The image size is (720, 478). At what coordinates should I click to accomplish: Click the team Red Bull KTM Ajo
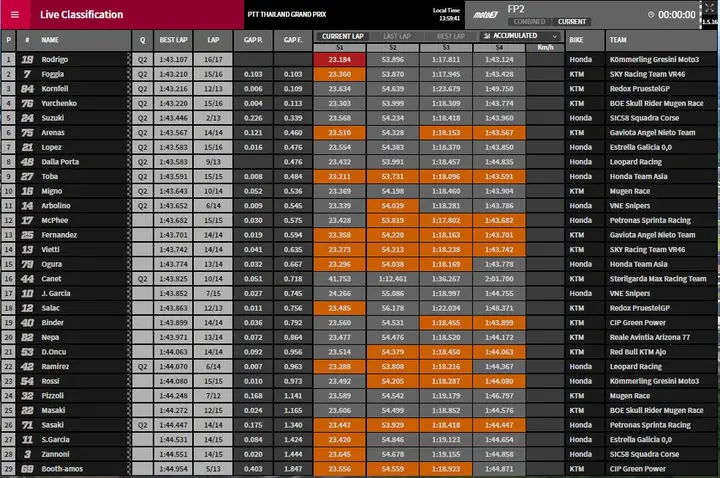(638, 352)
